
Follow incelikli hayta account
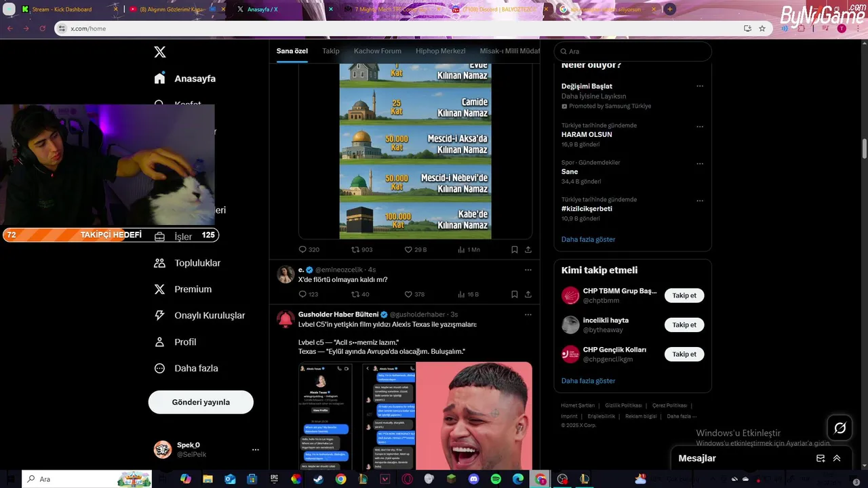pyautogui.click(x=684, y=325)
